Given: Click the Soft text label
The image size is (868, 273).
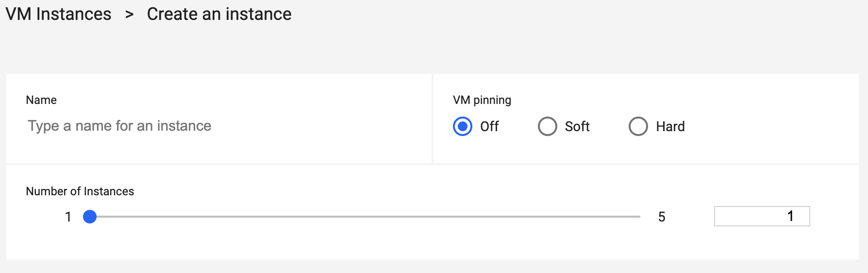Looking at the screenshot, I should [577, 126].
